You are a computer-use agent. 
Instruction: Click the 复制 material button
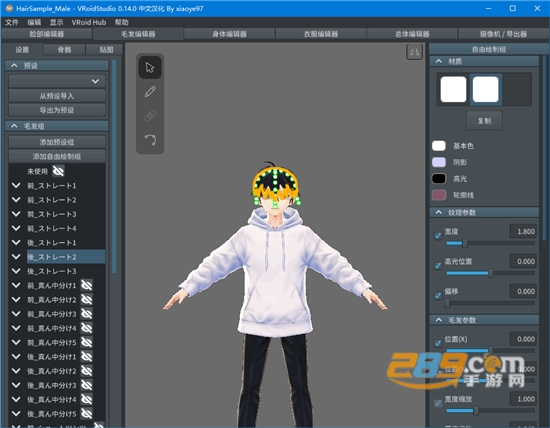click(x=484, y=121)
